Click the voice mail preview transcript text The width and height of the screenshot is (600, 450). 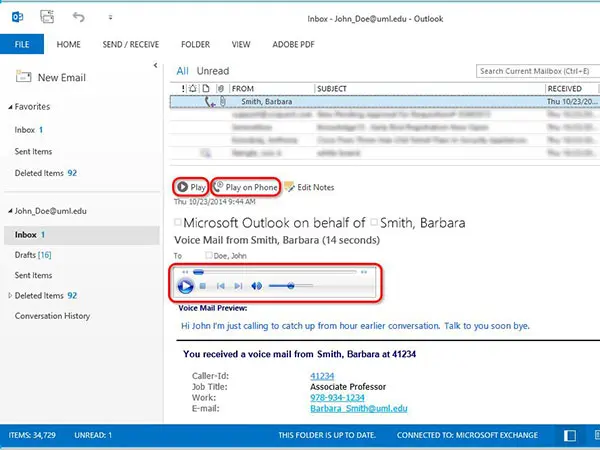[355, 326]
